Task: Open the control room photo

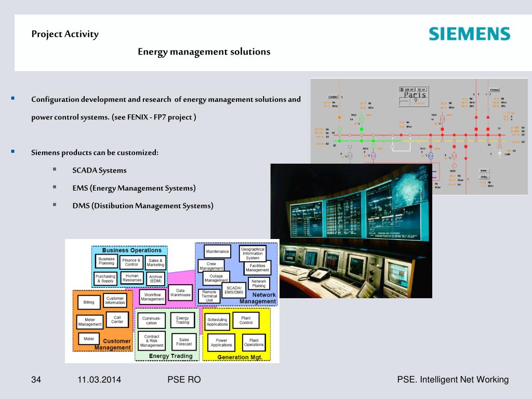Action: (x=351, y=231)
